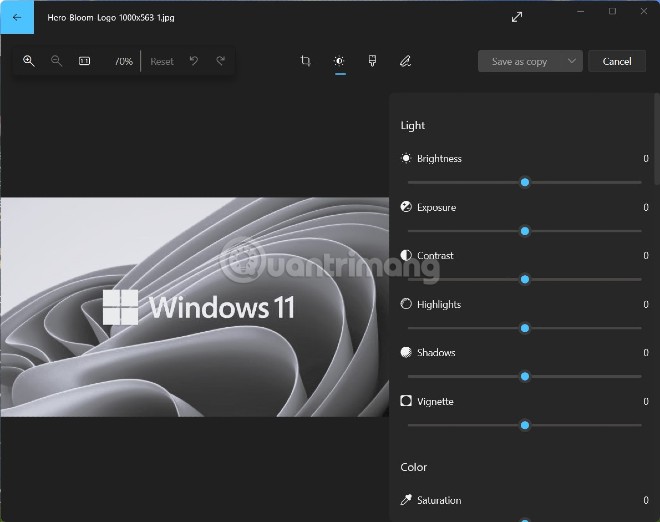
Task: Open the Crop tool
Action: 306,61
